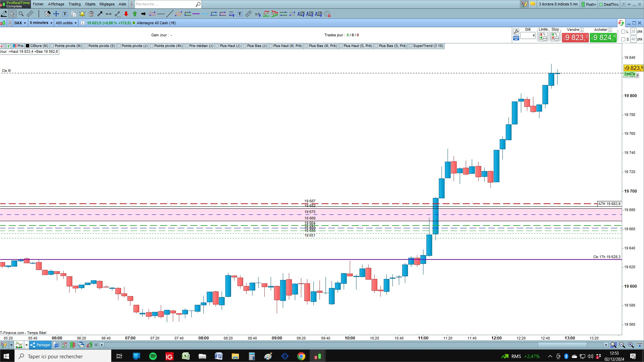Expand the 400 unités dropdown
Screen dimensions: 644x362
(x=66, y=23)
